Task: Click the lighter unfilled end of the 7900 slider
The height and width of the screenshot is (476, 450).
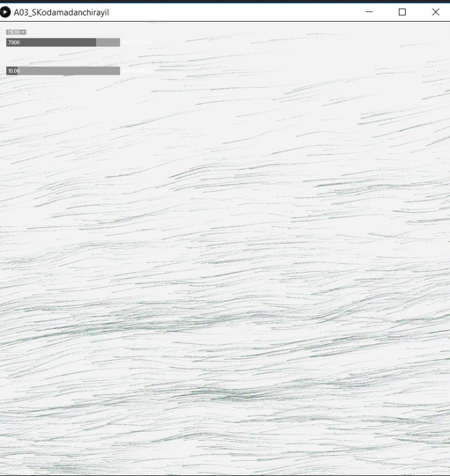Action: (x=108, y=42)
